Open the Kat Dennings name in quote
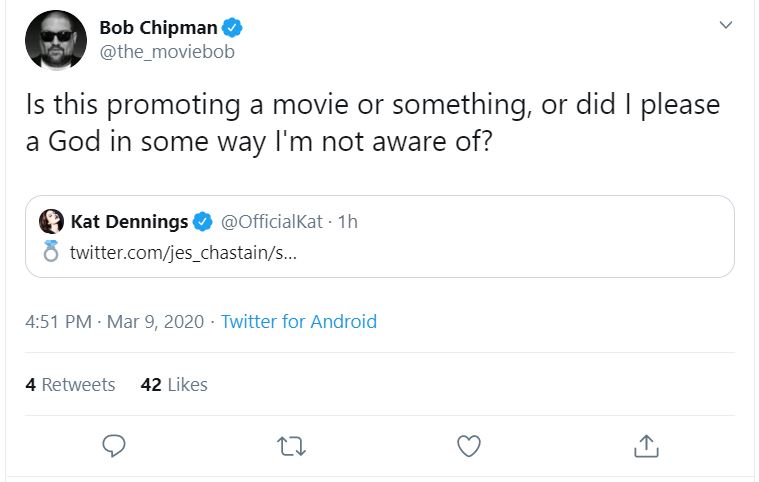The height and width of the screenshot is (482, 759). point(130,221)
